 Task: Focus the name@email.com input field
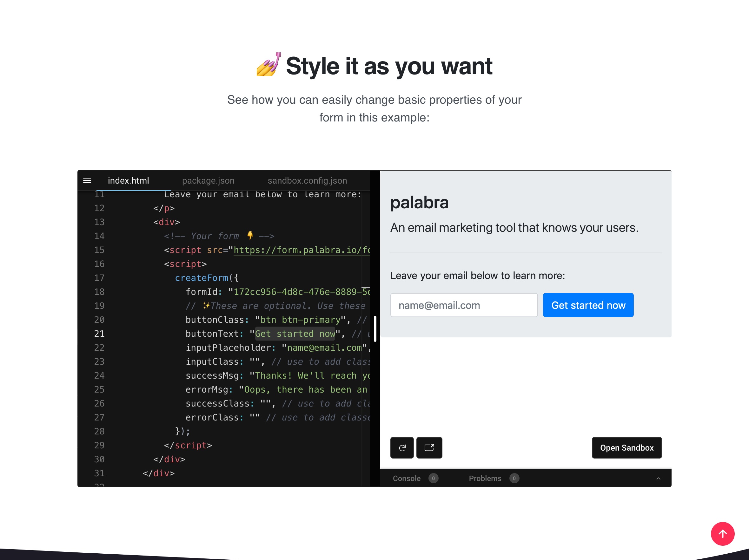click(464, 305)
